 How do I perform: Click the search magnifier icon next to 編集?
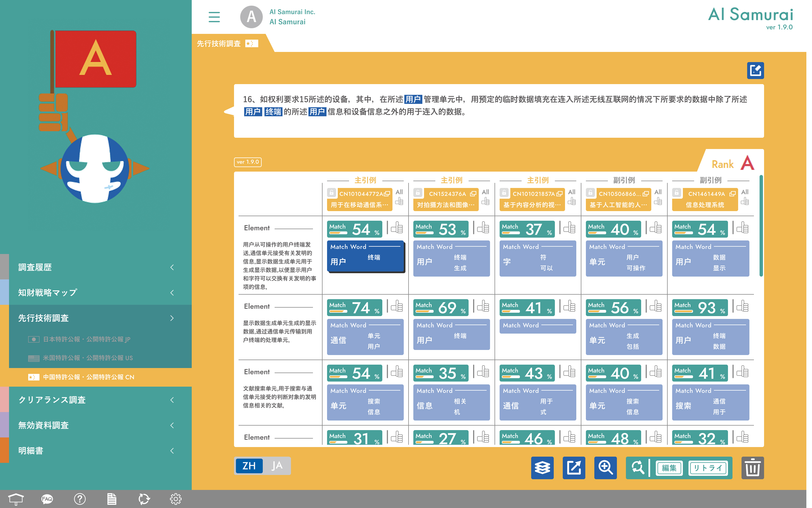tap(637, 468)
